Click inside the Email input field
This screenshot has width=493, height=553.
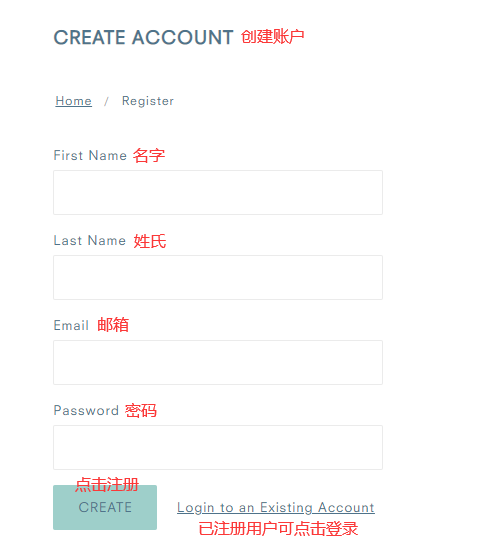tap(218, 362)
